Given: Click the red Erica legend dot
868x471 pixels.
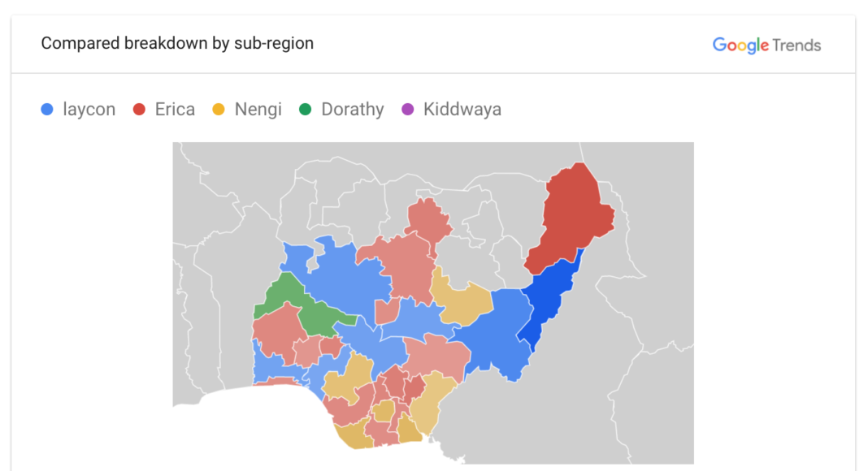Looking at the screenshot, I should click(139, 110).
